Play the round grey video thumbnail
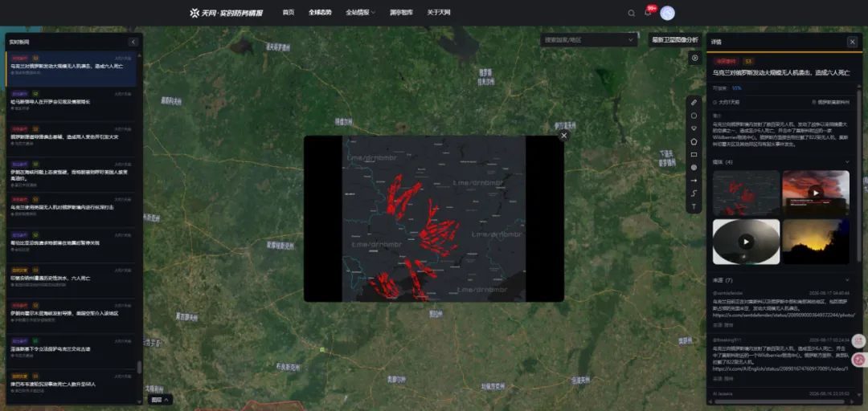This screenshot has width=868, height=411. pyautogui.click(x=746, y=242)
